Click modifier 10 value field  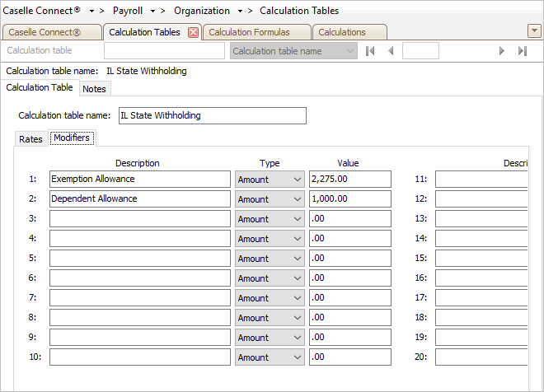pyautogui.click(x=350, y=357)
